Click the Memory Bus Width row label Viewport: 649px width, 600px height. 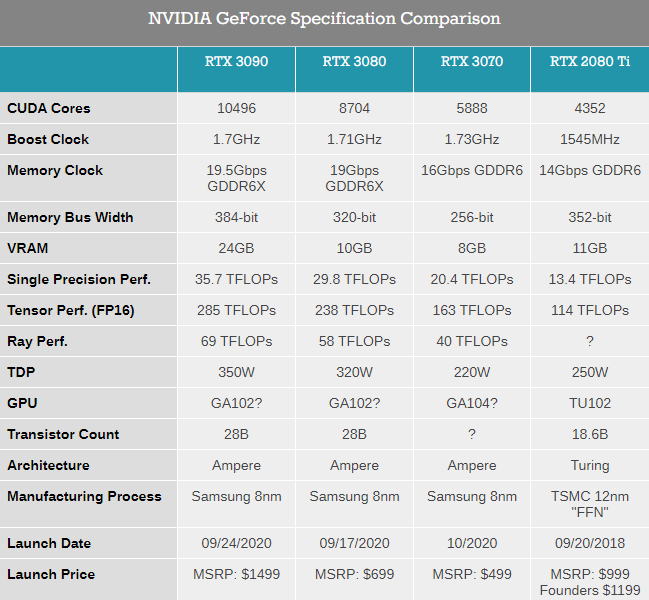click(70, 218)
